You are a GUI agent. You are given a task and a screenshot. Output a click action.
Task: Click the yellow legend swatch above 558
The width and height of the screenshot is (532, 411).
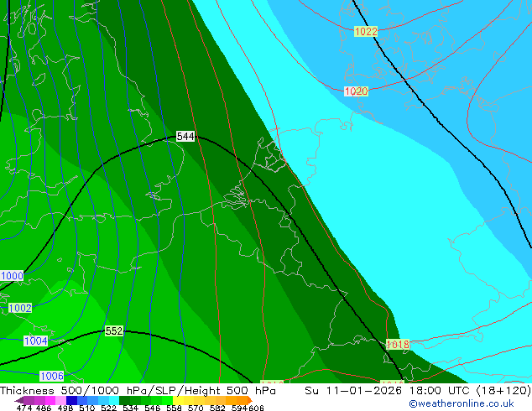pos(178,400)
